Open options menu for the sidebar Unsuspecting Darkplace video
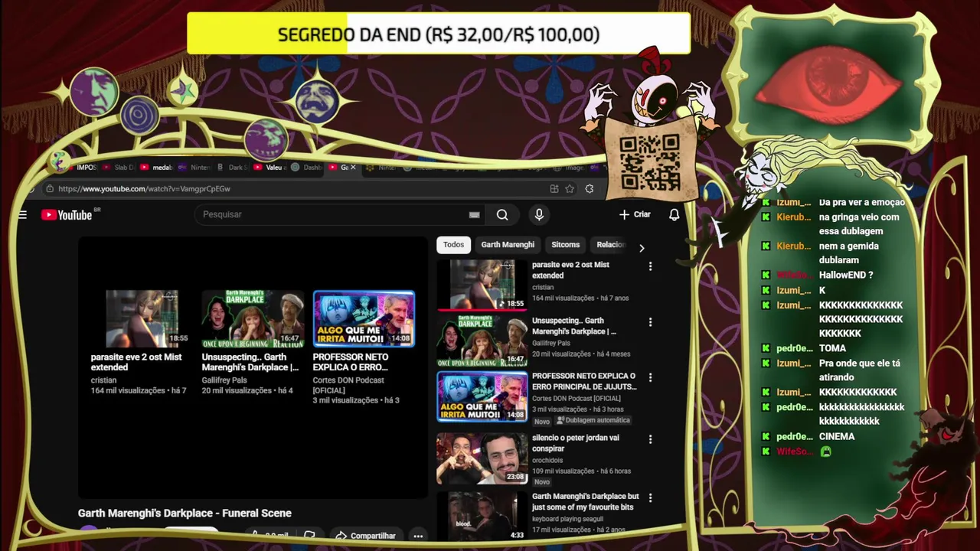This screenshot has height=551, width=980. point(650,322)
